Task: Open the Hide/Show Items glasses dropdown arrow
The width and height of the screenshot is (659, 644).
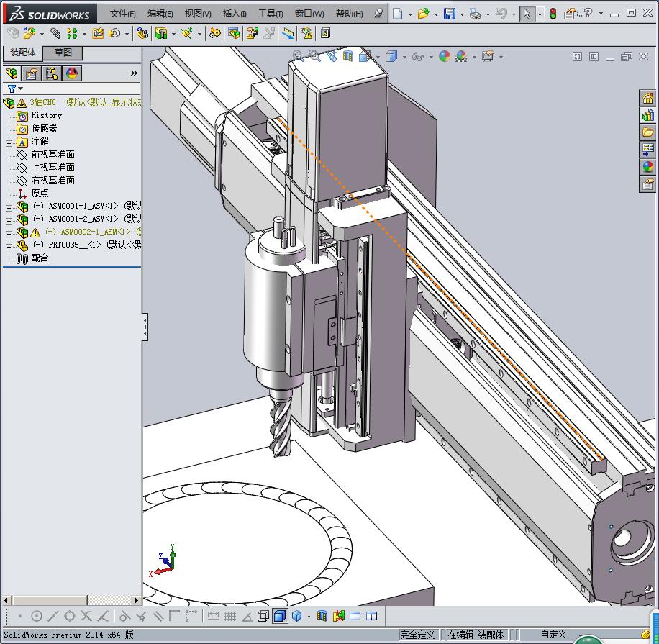Action: point(430,57)
